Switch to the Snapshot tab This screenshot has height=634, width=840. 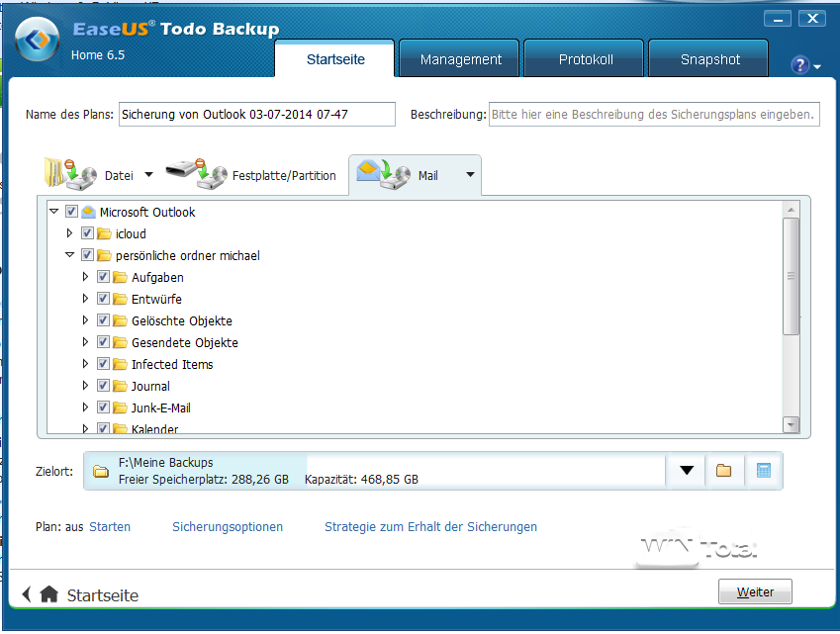pos(709,59)
